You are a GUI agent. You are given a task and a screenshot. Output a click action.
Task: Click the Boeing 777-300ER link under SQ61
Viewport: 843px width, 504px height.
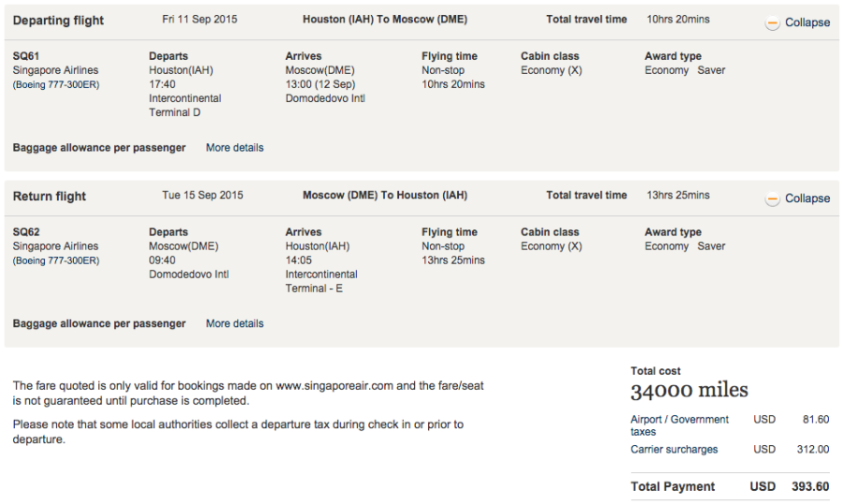pyautogui.click(x=55, y=85)
